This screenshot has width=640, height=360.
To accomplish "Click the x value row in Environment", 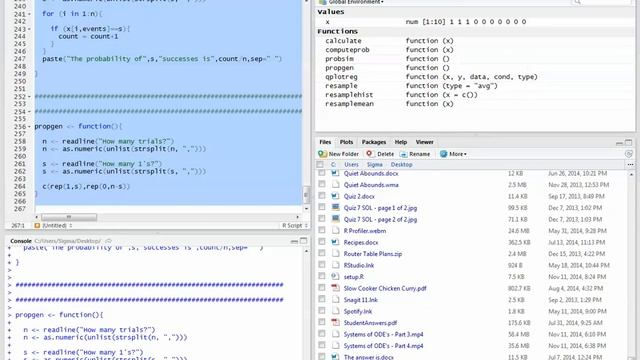I will 474,22.
